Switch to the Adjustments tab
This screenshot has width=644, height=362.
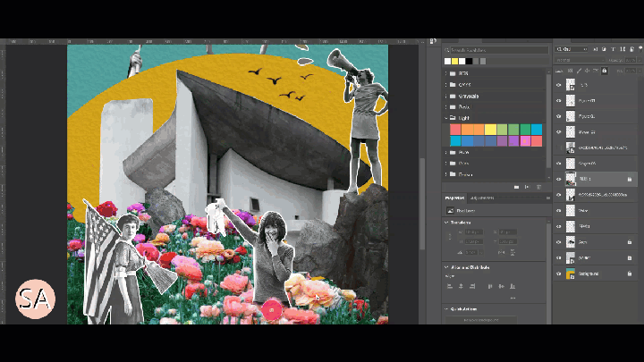tap(482, 198)
